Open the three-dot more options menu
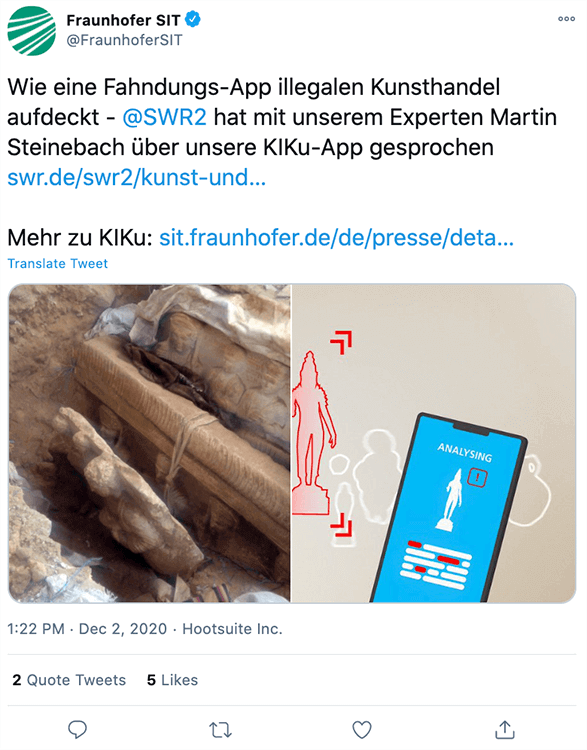Viewport: 587px width, 750px height. [x=566, y=19]
